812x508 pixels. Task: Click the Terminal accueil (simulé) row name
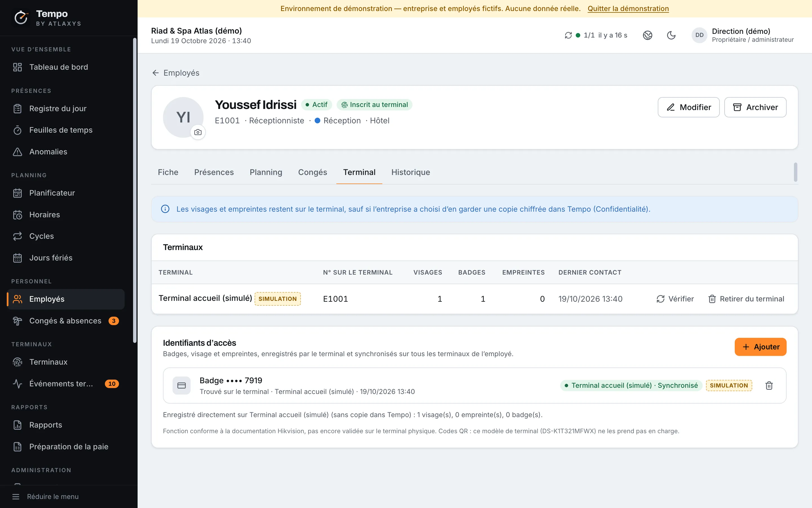(205, 298)
